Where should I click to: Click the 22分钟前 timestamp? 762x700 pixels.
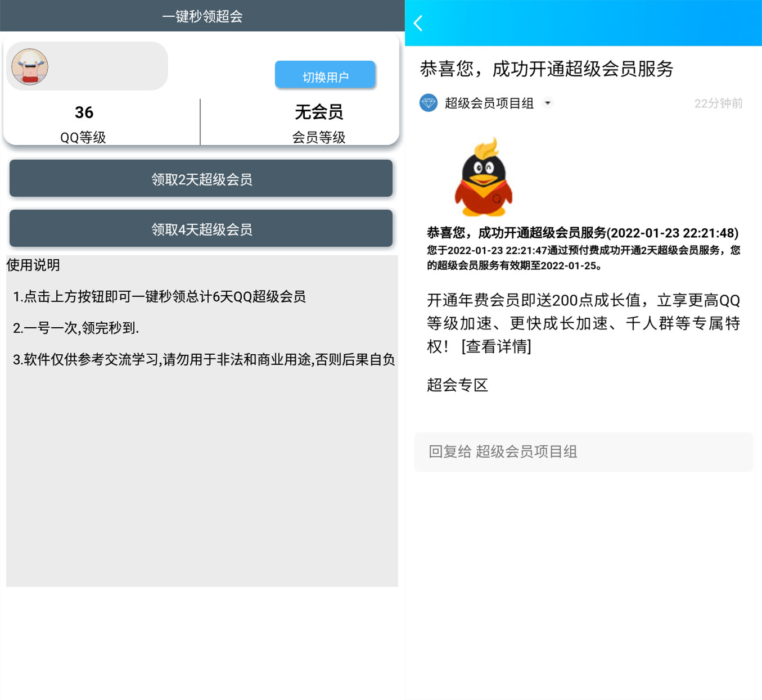(x=718, y=103)
